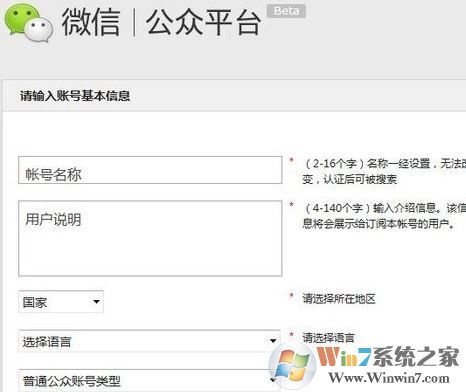Click inside the 用户说明 text area

150,238
